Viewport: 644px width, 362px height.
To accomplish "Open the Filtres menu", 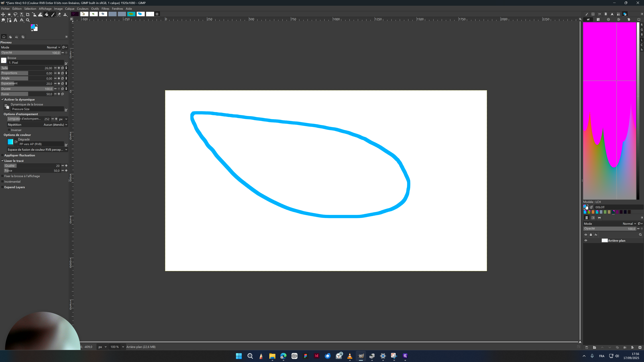I will tap(105, 9).
